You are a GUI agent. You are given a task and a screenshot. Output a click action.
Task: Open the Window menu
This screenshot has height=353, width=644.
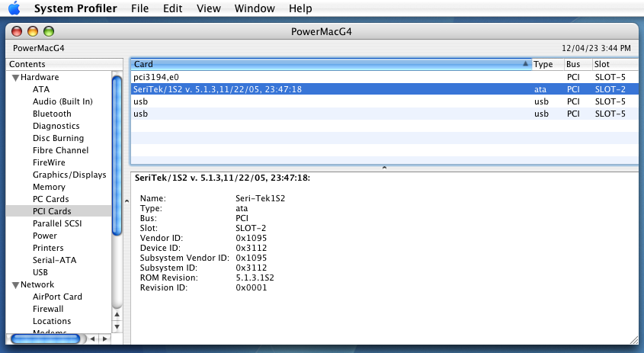point(255,8)
